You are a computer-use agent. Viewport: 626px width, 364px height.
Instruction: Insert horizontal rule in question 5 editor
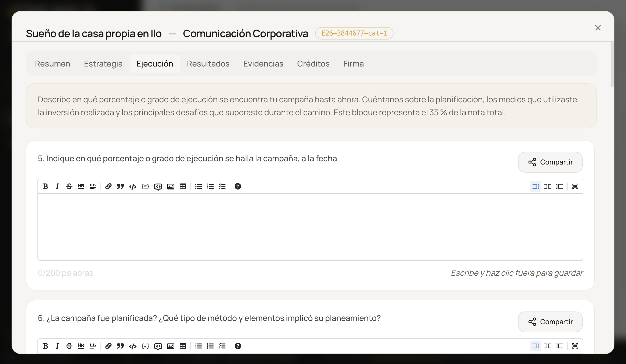point(81,186)
